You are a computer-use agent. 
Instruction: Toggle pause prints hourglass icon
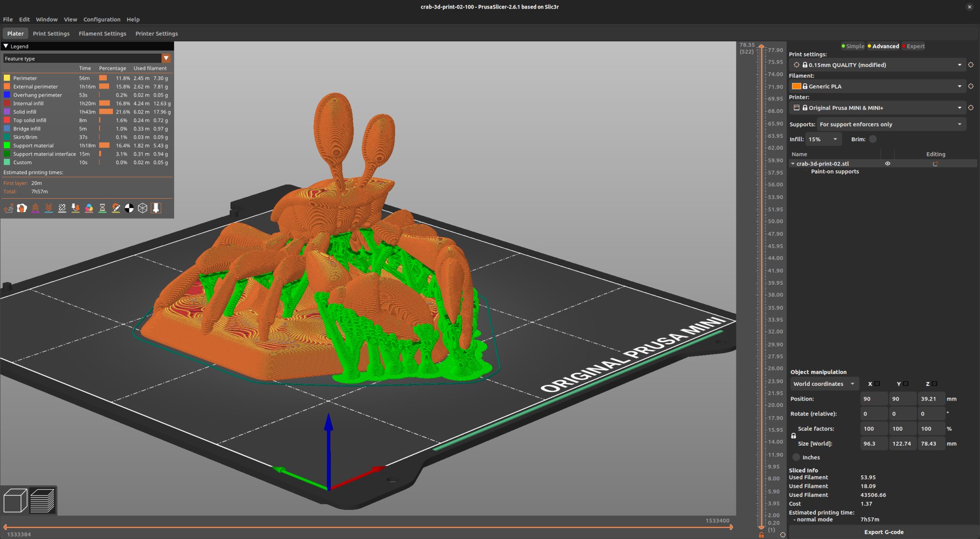(x=102, y=208)
